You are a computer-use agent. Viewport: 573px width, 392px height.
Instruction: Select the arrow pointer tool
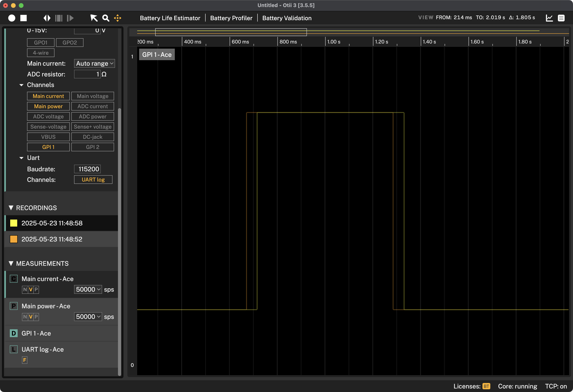tap(94, 18)
